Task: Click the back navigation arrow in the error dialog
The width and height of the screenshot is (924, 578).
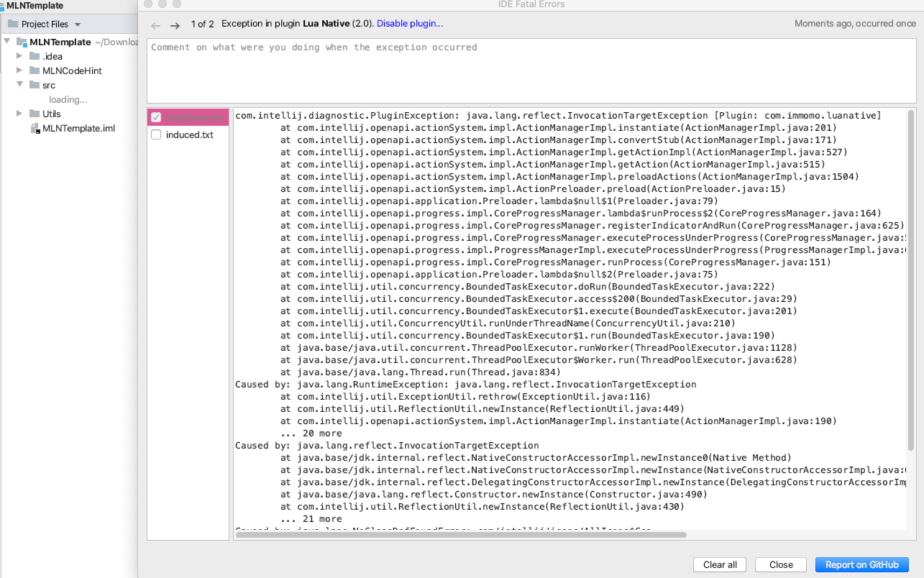Action: click(155, 24)
